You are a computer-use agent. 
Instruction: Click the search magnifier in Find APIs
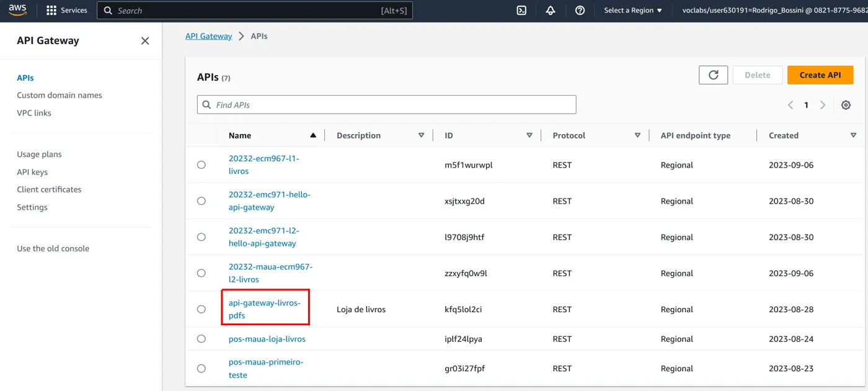[207, 105]
